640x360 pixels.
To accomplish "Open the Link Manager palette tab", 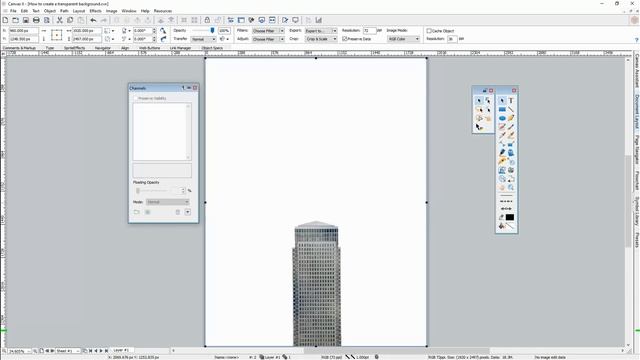I will [x=180, y=48].
